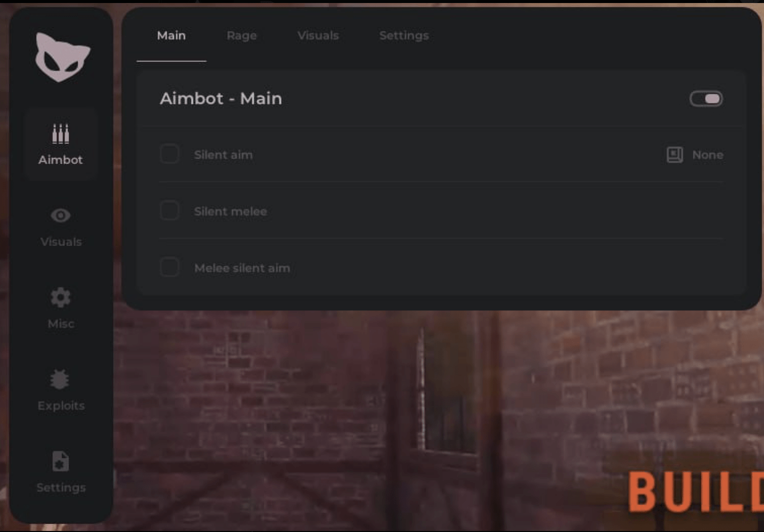
Task: Click the Silent melee label text
Action: (x=230, y=211)
